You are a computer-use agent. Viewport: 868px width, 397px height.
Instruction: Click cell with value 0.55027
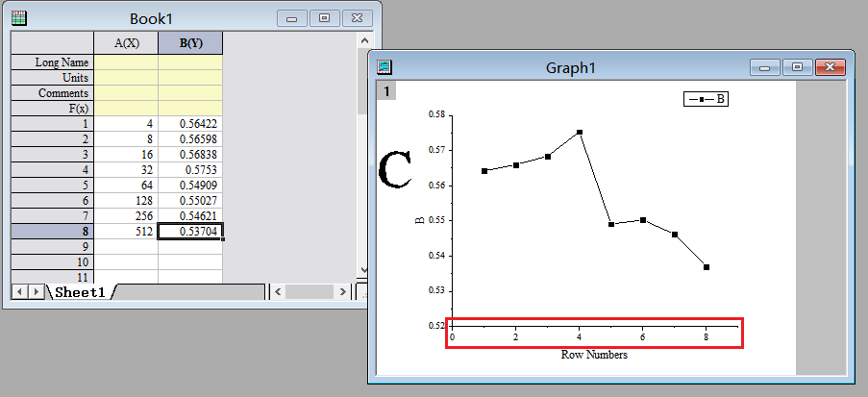190,201
